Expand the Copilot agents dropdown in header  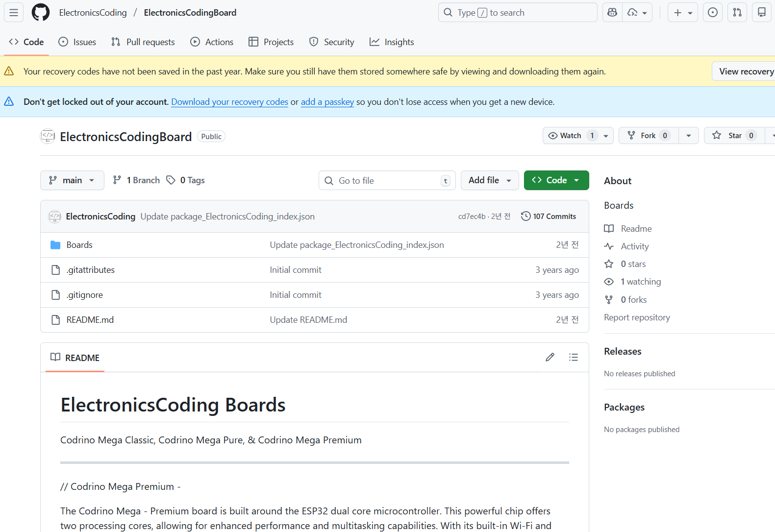click(x=637, y=13)
